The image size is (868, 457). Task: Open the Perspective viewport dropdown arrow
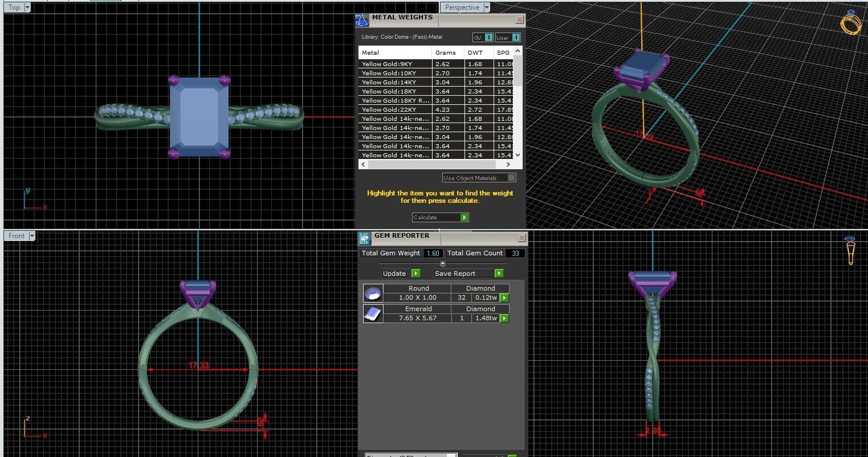486,7
